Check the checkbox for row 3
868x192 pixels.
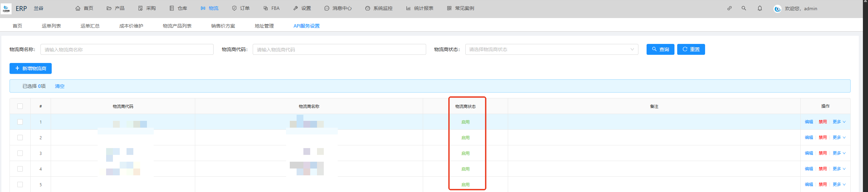pos(20,153)
